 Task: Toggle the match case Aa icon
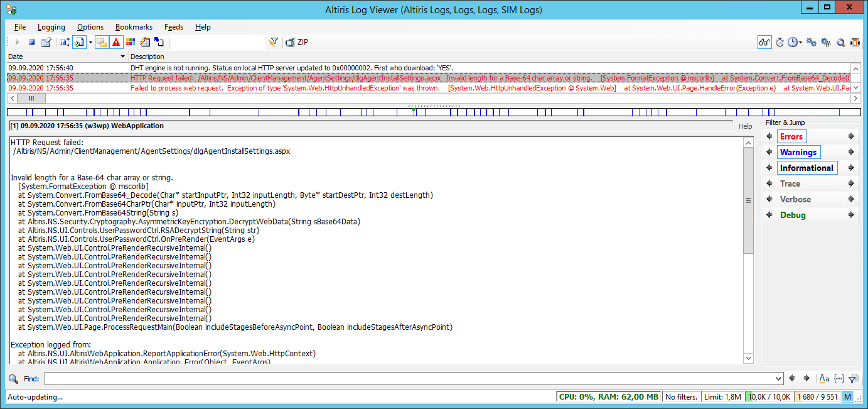point(825,378)
